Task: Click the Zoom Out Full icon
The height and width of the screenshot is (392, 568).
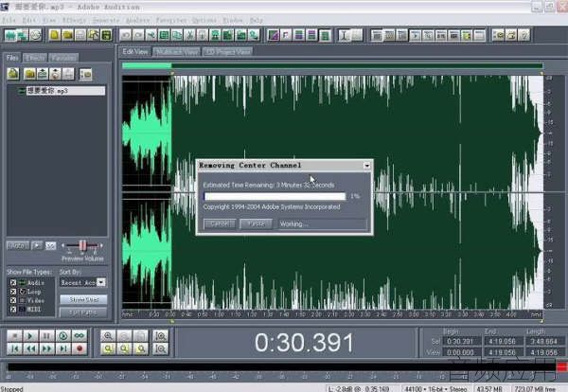Action: pos(141,336)
